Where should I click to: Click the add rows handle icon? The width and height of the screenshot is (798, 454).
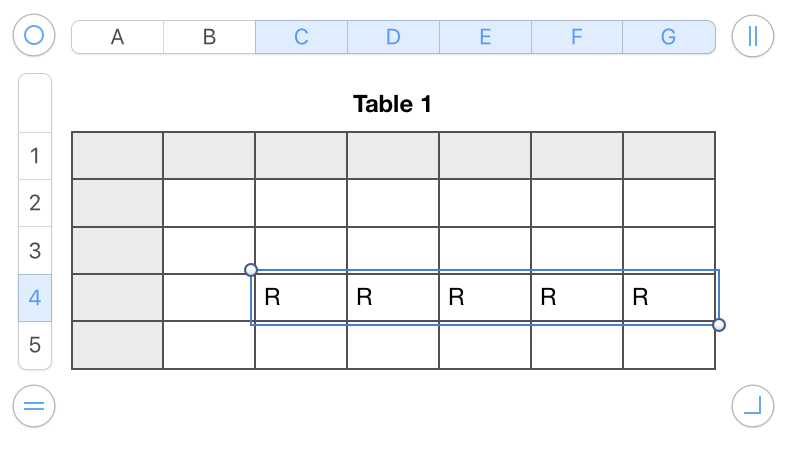[34, 406]
